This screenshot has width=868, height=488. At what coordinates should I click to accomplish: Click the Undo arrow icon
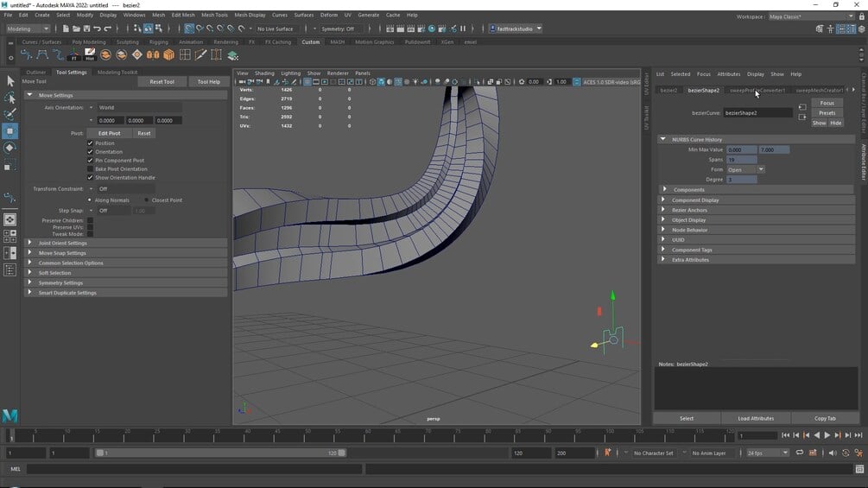pyautogui.click(x=96, y=29)
